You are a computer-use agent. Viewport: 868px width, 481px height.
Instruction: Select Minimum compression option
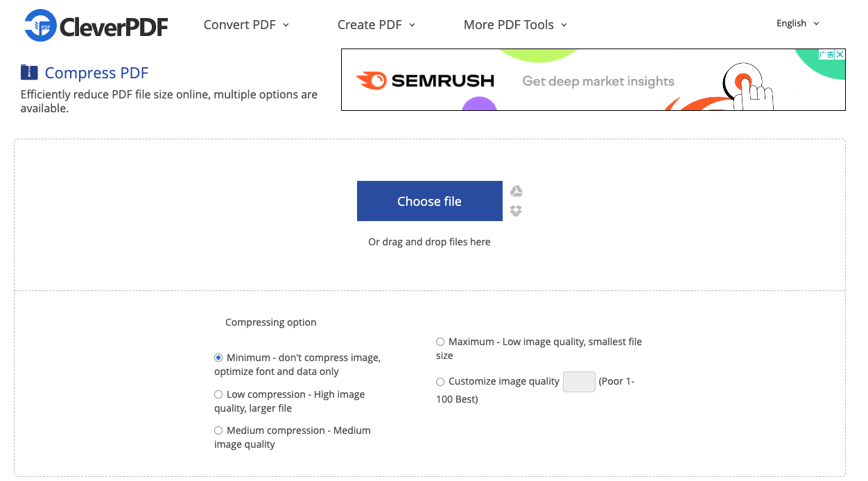pos(218,357)
